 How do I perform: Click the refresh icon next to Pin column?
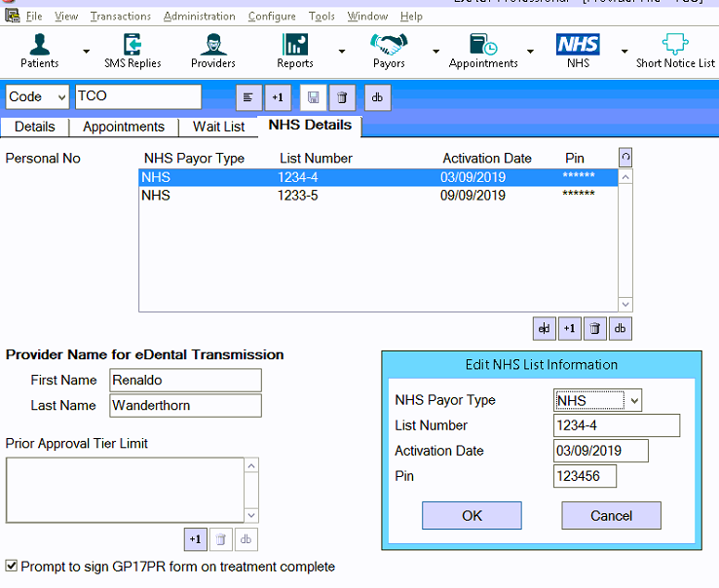624,158
